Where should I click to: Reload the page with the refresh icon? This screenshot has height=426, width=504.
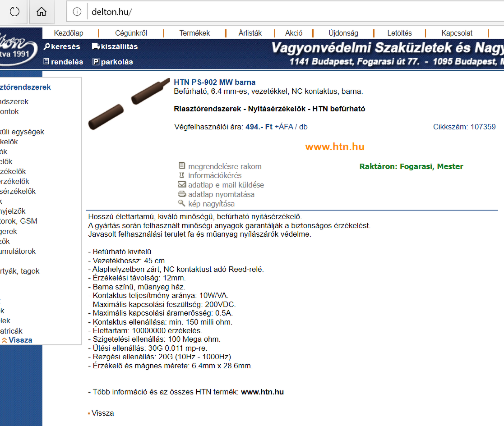[x=14, y=12]
